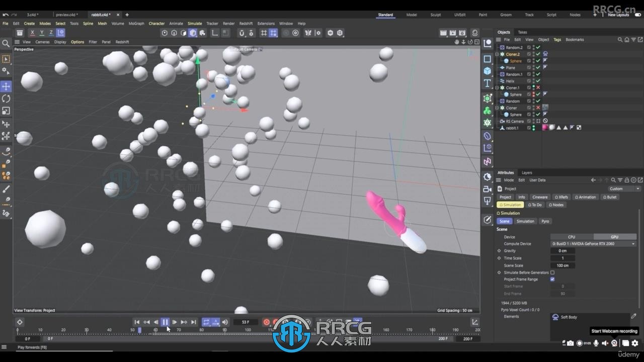Select GPU as simulation device
This screenshot has height=362, width=644.
point(615,237)
